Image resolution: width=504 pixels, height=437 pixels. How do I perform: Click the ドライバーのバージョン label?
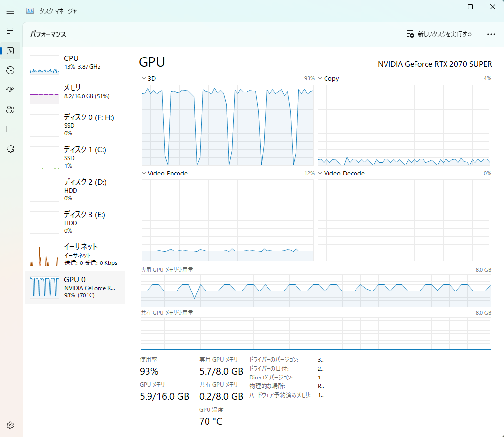coord(274,360)
